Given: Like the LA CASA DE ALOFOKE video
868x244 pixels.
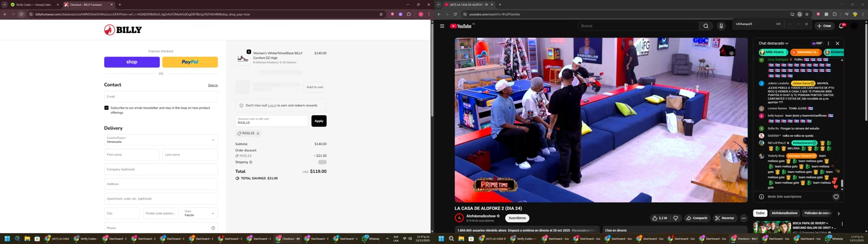Looking at the screenshot, I should [x=659, y=218].
